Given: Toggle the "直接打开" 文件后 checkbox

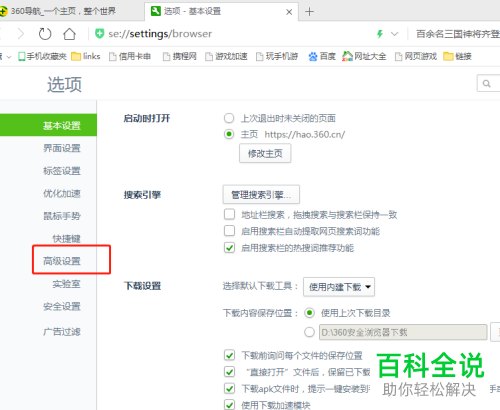Looking at the screenshot, I should (229, 372).
